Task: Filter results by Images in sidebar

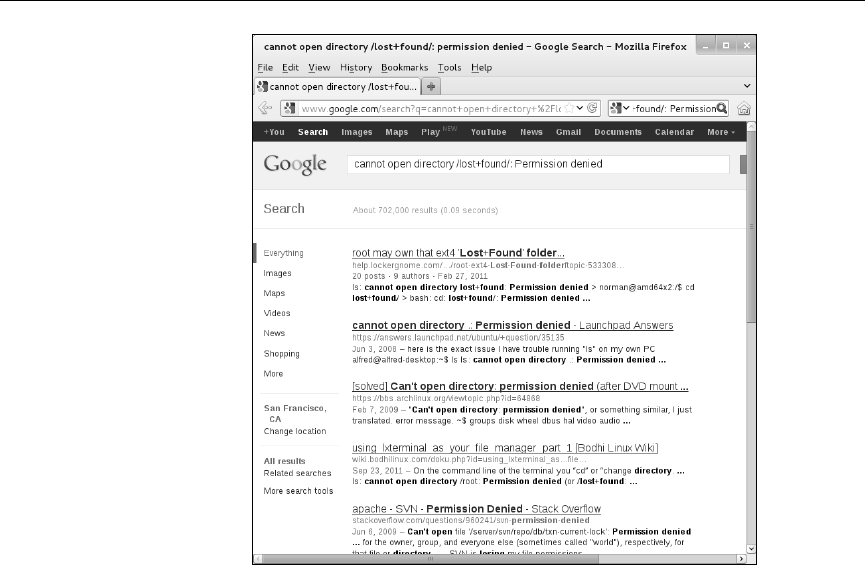Action: pyautogui.click(x=277, y=273)
